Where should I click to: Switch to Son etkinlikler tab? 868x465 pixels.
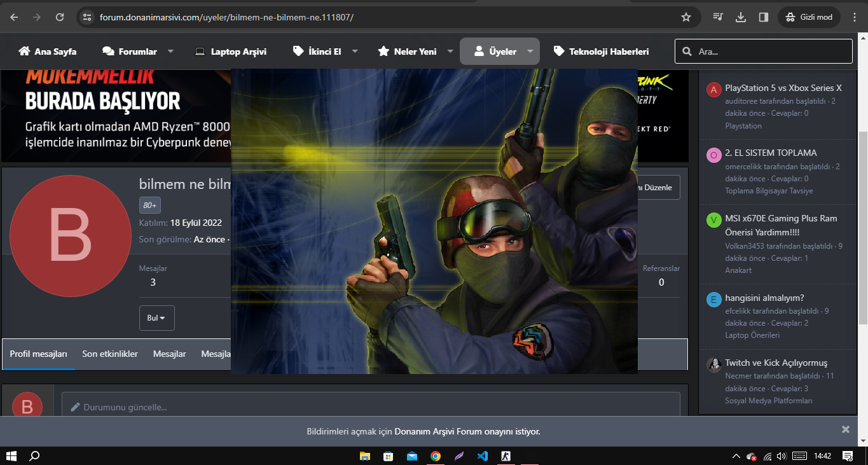tap(110, 354)
